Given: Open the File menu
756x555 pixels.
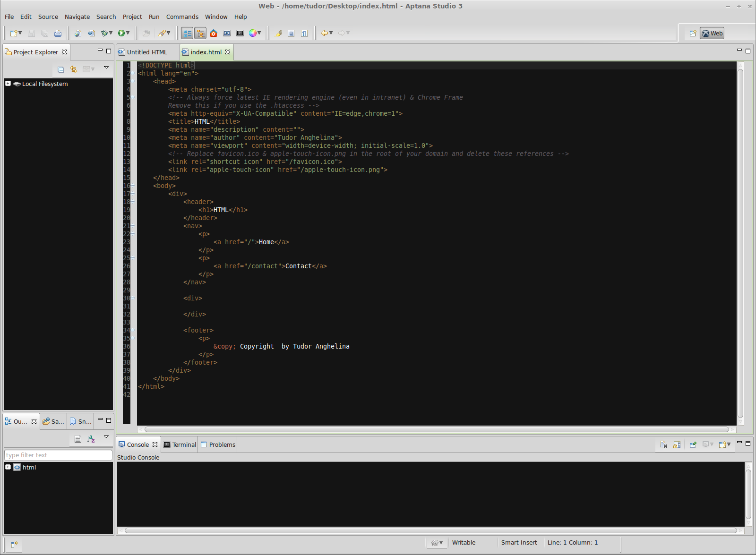Looking at the screenshot, I should pos(9,17).
